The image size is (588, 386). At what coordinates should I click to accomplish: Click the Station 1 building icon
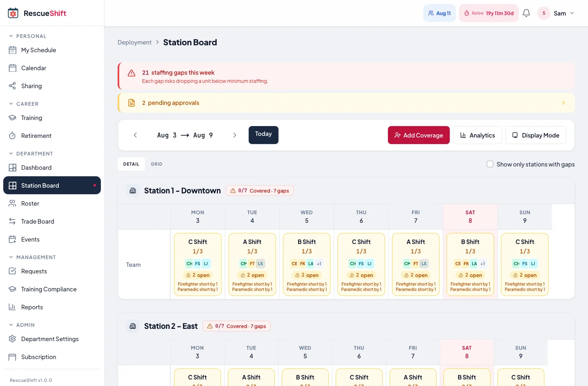click(133, 191)
